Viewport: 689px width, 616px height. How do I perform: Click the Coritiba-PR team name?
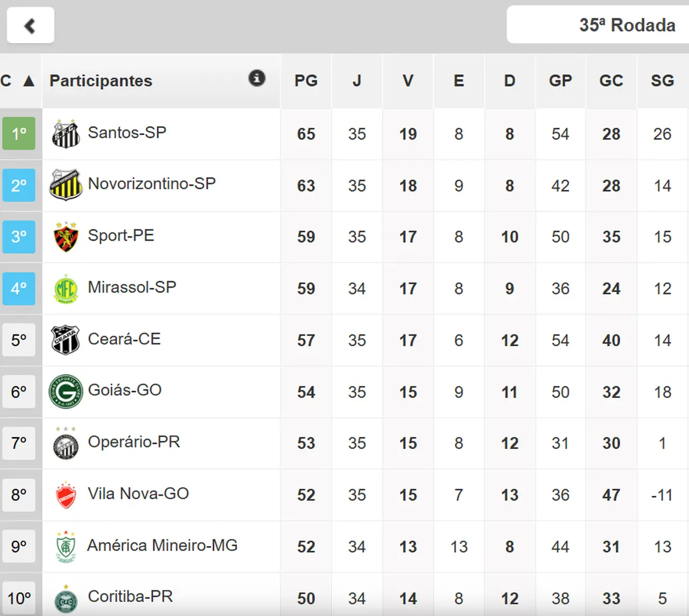coord(130,597)
